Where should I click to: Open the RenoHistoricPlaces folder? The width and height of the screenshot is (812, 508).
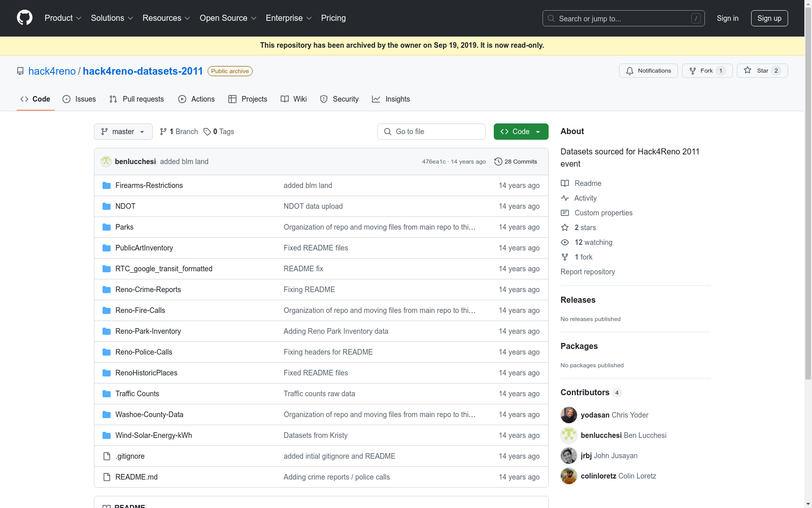pyautogui.click(x=146, y=373)
